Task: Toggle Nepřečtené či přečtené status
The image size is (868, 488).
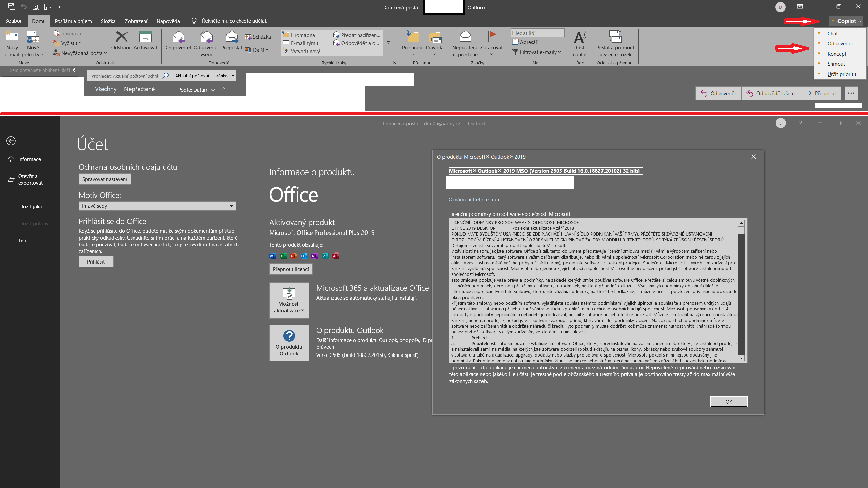Action: [x=465, y=44]
